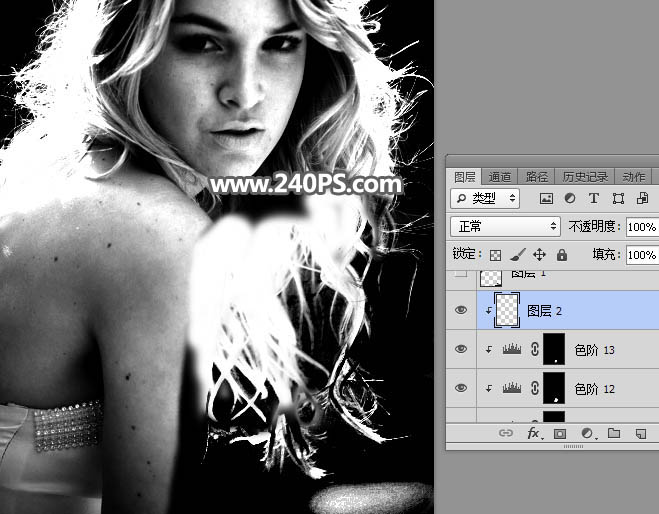Filter for type layers (T) icon
The image size is (659, 514).
pos(594,198)
